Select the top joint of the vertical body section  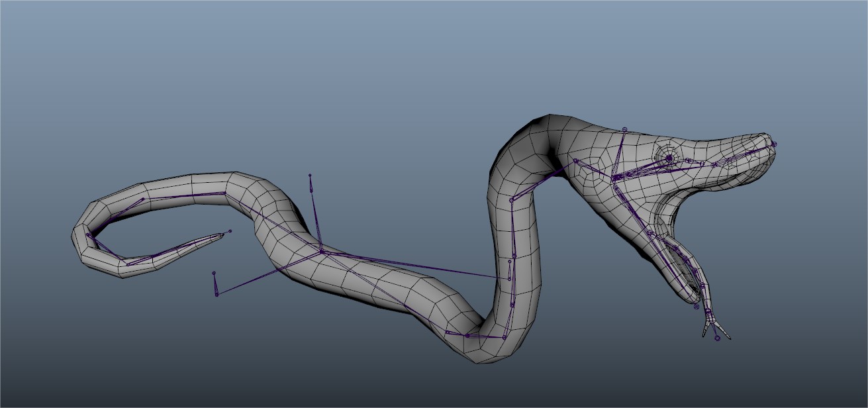(511, 199)
